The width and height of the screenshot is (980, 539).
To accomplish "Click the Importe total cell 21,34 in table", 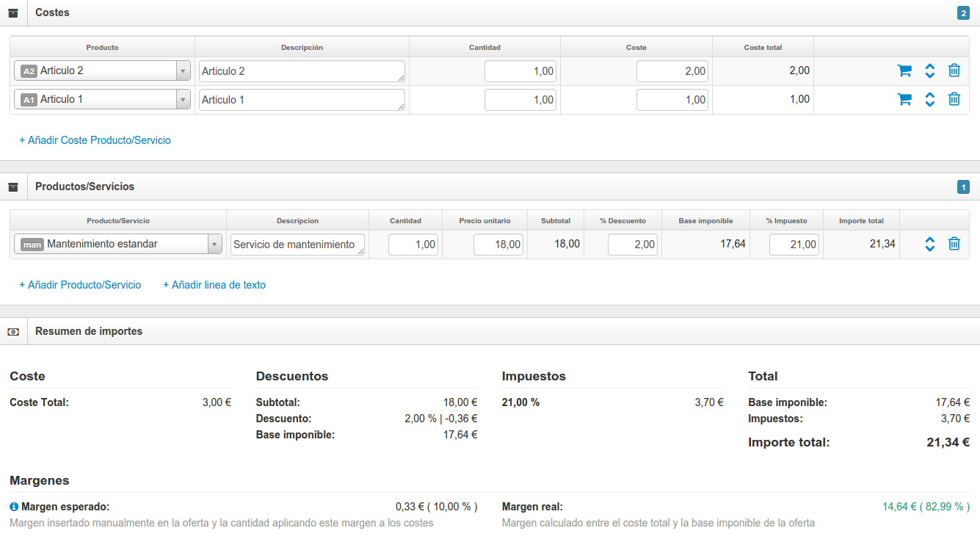I will (882, 244).
